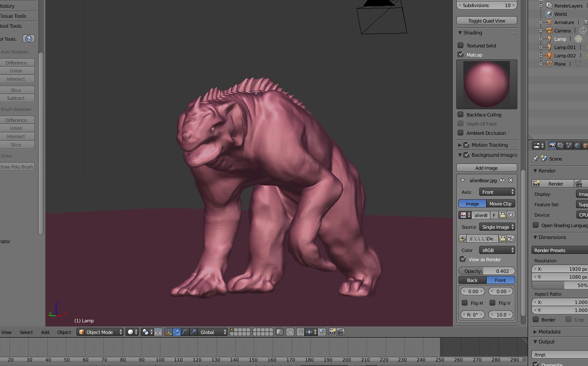The image size is (588, 366).
Task: Open the Object Mode dropdown
Action: [x=100, y=332]
